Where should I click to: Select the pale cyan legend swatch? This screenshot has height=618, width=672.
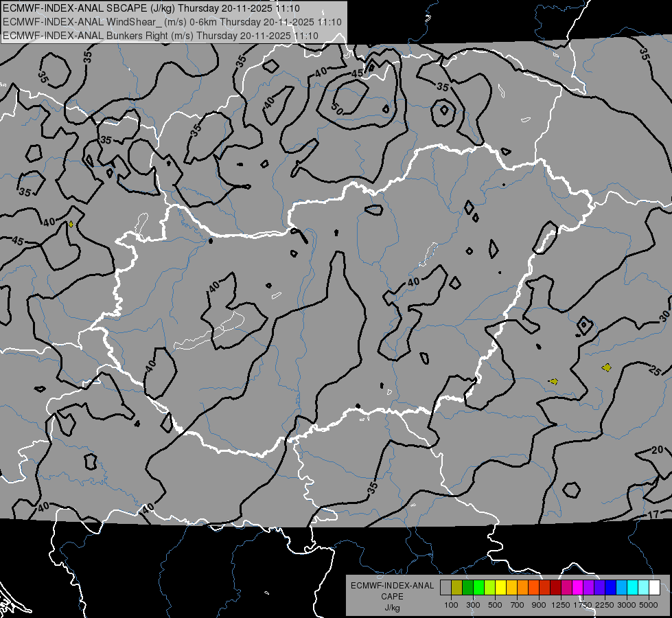click(644, 588)
